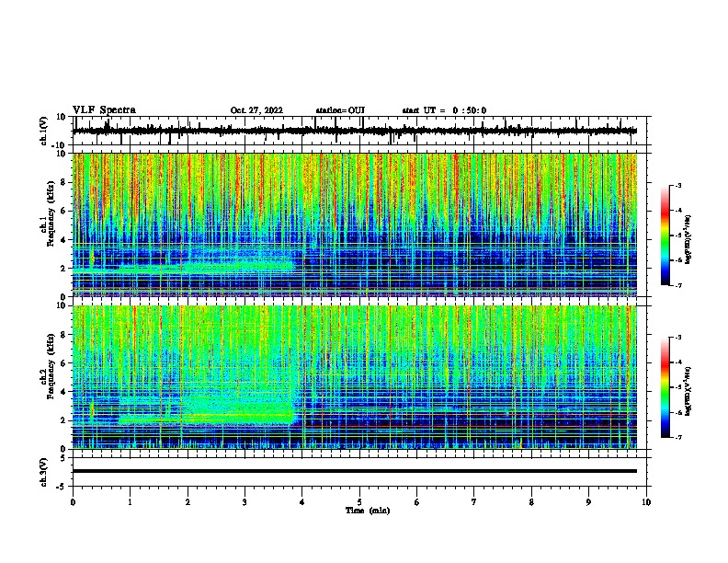Click the 2 kHz green emission band in ch.2 spectrogram
Image resolution: width=728 pixels, height=563 pixels.
[207, 419]
